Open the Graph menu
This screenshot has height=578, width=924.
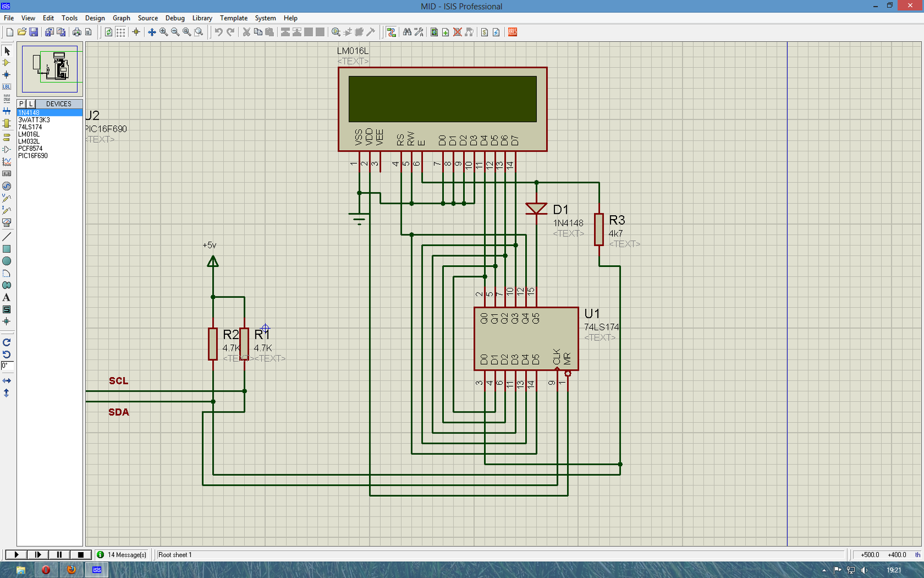pyautogui.click(x=121, y=18)
